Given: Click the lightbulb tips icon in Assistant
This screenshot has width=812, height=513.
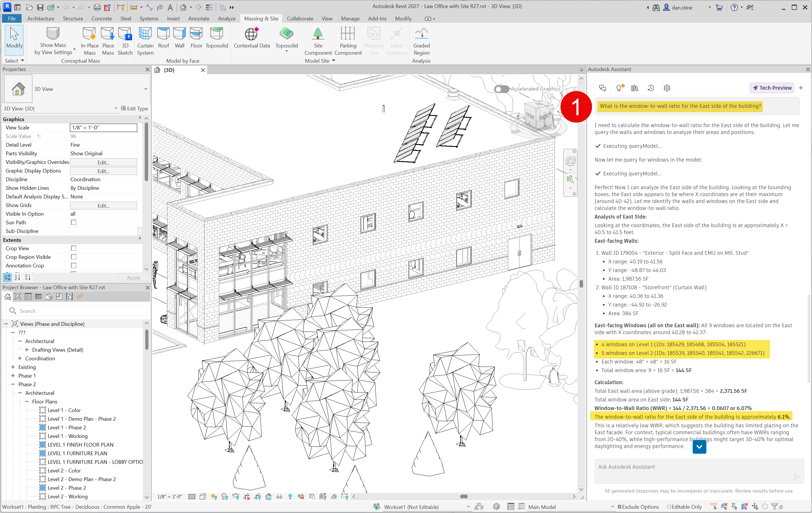Looking at the screenshot, I should tap(619, 88).
